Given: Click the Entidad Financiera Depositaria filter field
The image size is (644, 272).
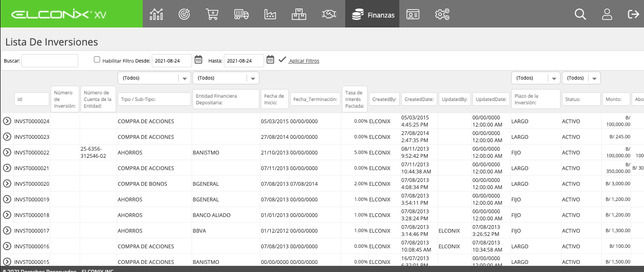Looking at the screenshot, I should tap(226, 99).
